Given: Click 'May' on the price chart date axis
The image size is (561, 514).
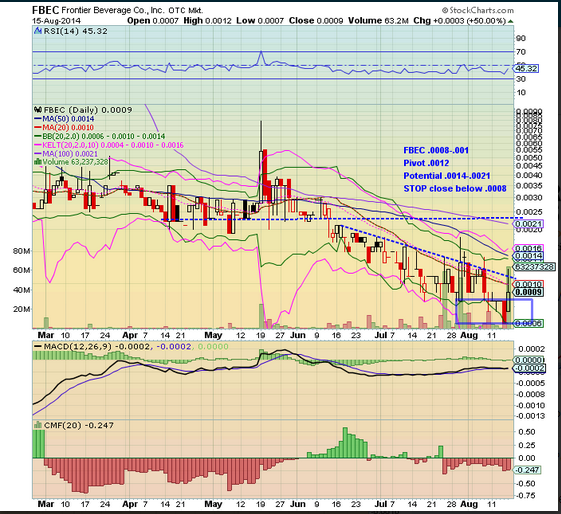Looking at the screenshot, I should 213,335.
